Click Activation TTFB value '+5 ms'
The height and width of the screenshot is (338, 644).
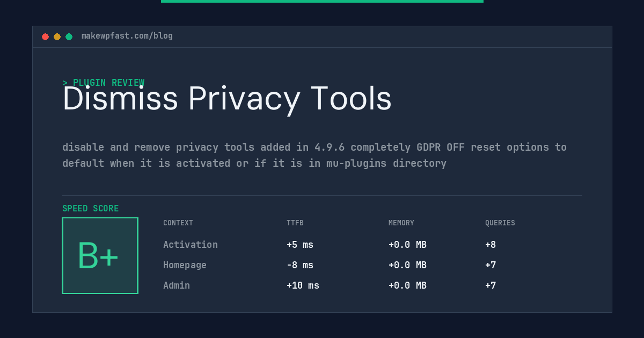click(300, 245)
